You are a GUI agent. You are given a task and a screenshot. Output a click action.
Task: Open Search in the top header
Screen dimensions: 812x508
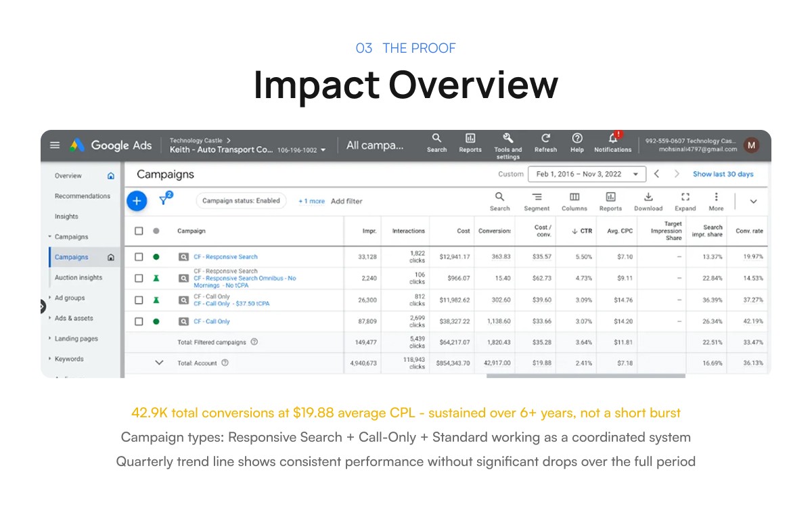tap(436, 143)
